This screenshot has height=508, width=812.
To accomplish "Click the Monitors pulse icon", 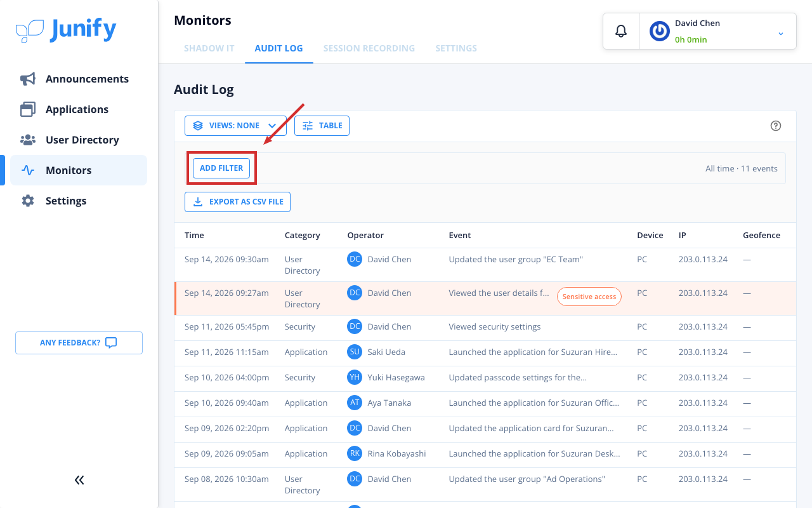I will pyautogui.click(x=28, y=170).
